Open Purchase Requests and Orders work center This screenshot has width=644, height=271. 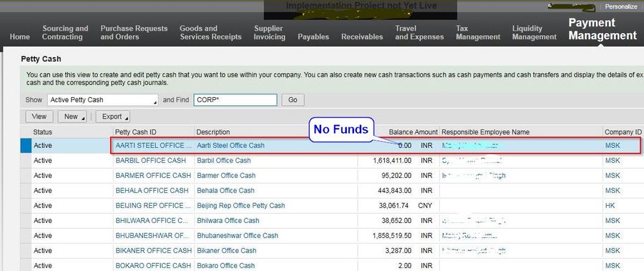[x=134, y=32]
